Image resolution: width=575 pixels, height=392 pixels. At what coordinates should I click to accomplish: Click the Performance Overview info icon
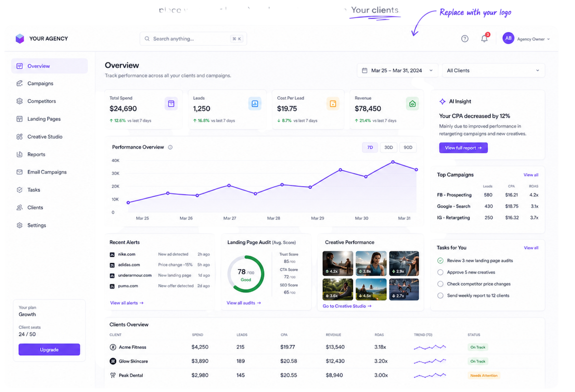click(170, 147)
